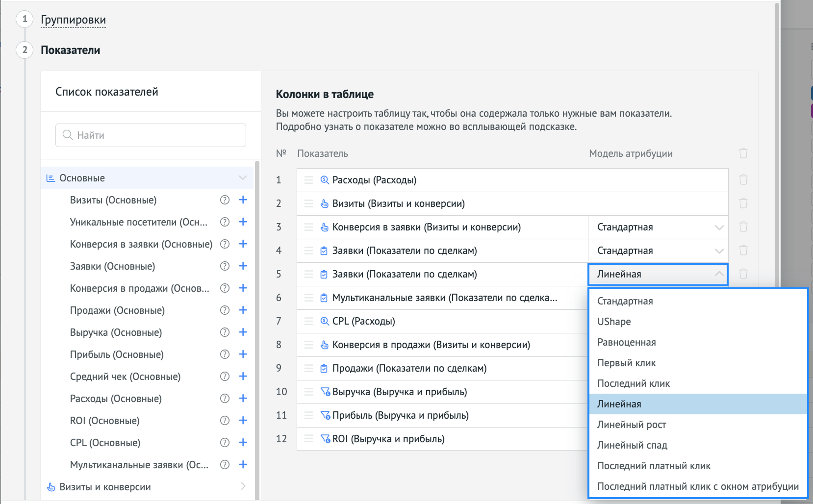The width and height of the screenshot is (813, 504).
Task: Select Первый клик attribution model
Action: coord(626,363)
